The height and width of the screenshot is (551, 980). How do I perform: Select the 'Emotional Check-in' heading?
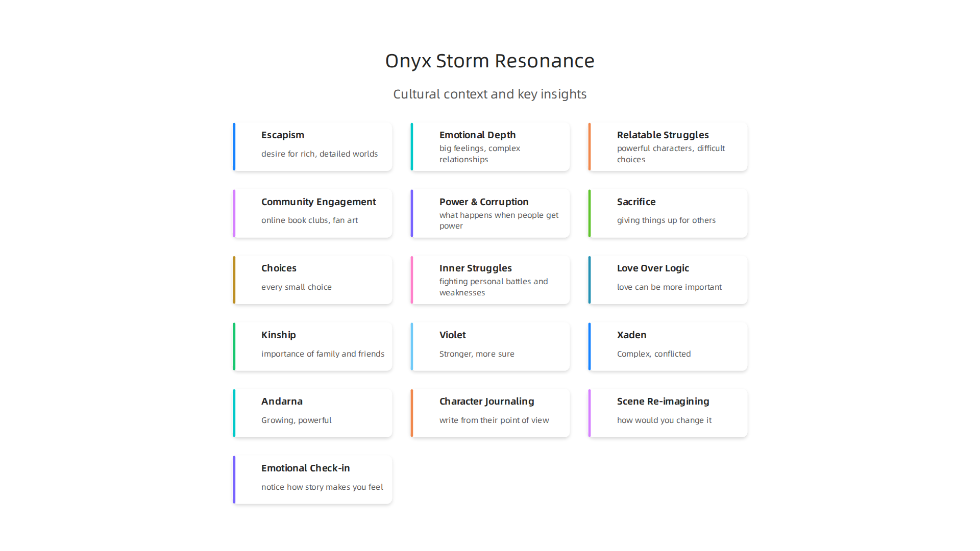tap(306, 468)
